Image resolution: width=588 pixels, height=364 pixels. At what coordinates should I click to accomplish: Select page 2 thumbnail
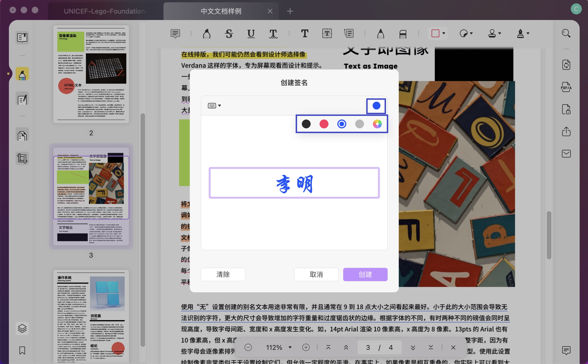[91, 74]
